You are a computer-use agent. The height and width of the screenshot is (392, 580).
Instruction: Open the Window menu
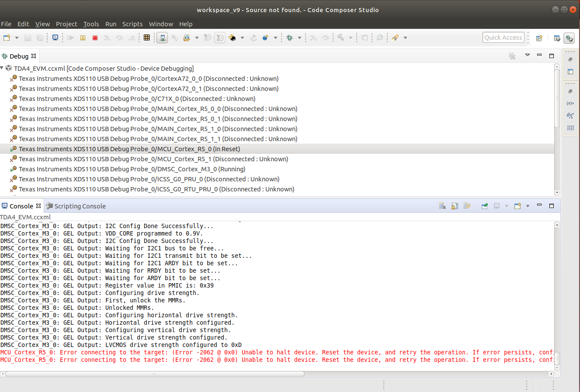161,24
